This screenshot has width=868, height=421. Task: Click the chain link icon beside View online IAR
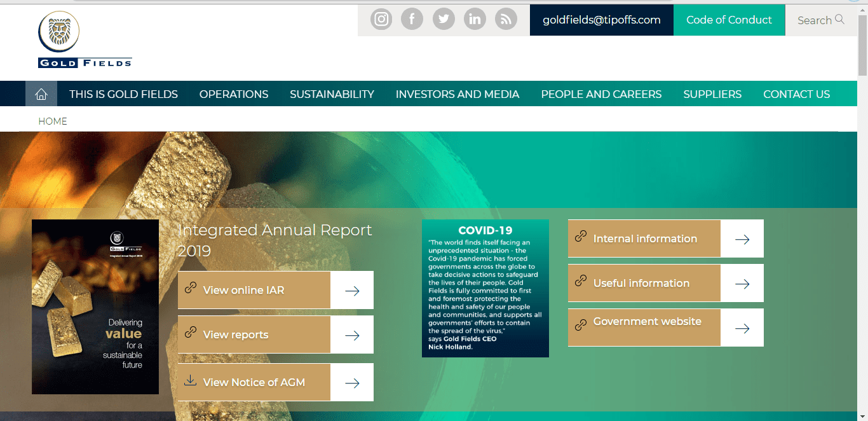click(190, 287)
